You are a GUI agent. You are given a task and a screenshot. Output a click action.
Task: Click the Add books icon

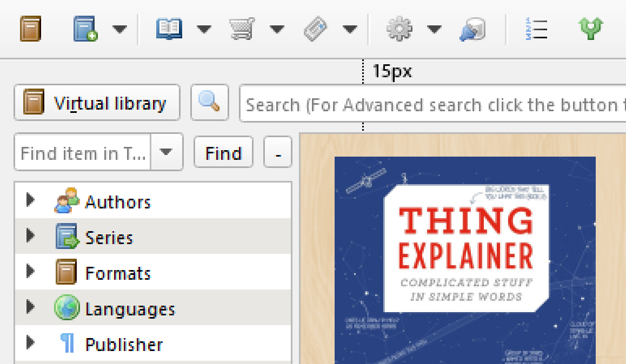[85, 29]
